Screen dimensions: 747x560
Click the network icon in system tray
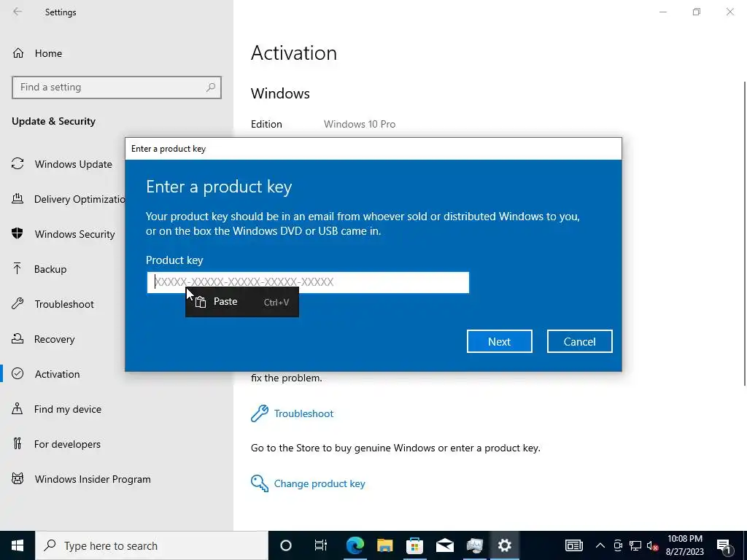635,545
